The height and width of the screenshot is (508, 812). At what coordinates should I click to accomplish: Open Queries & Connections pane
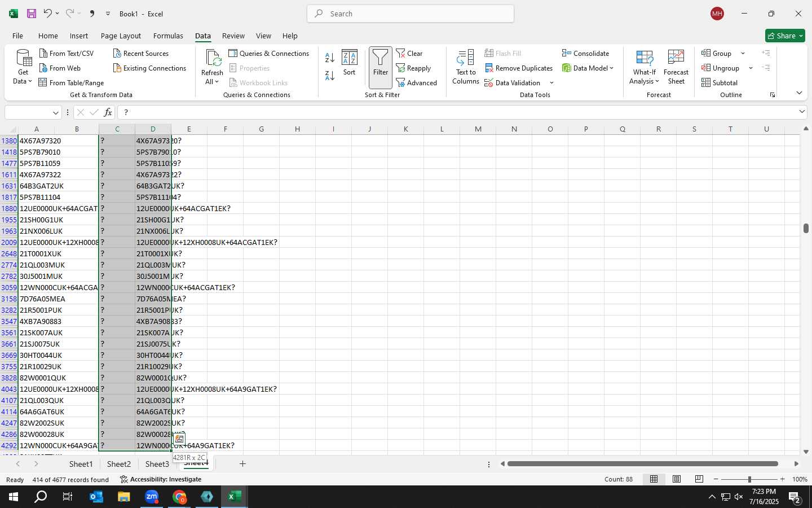point(269,53)
